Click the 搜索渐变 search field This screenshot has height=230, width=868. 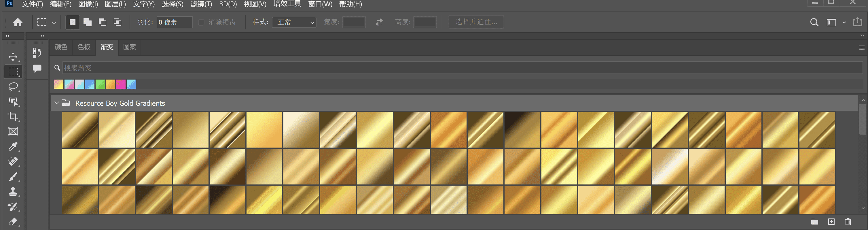click(462, 68)
